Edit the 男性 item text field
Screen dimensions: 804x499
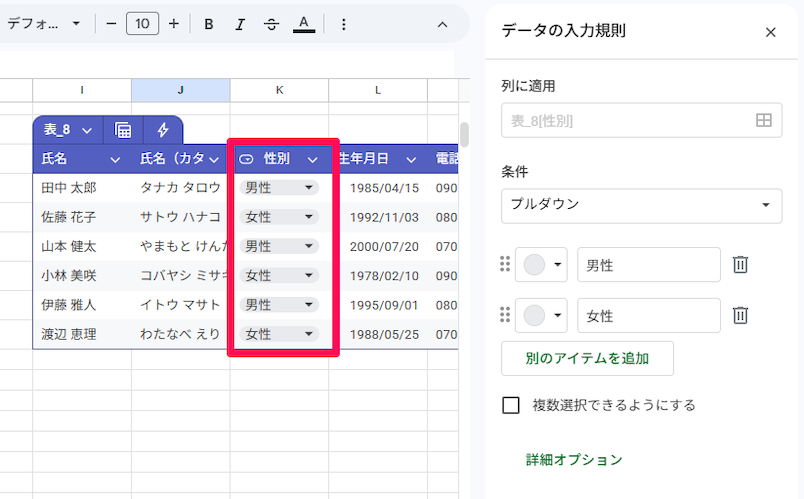coord(649,265)
